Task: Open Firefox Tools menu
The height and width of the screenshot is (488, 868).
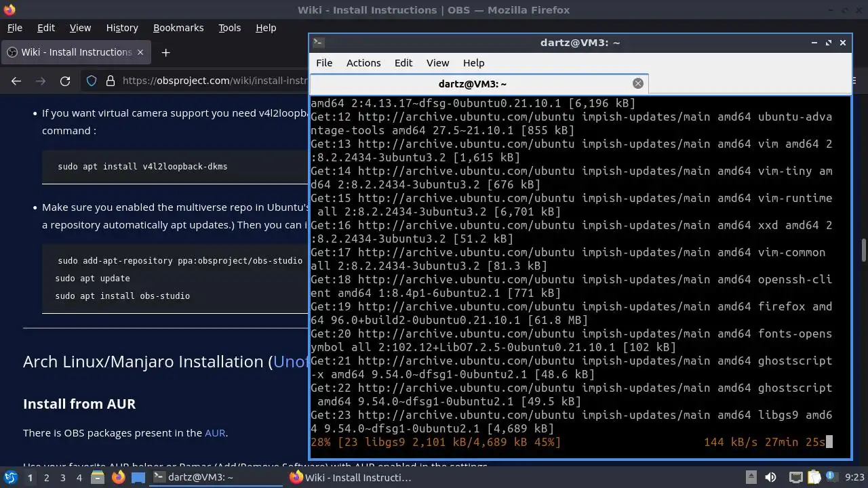Action: (229, 28)
